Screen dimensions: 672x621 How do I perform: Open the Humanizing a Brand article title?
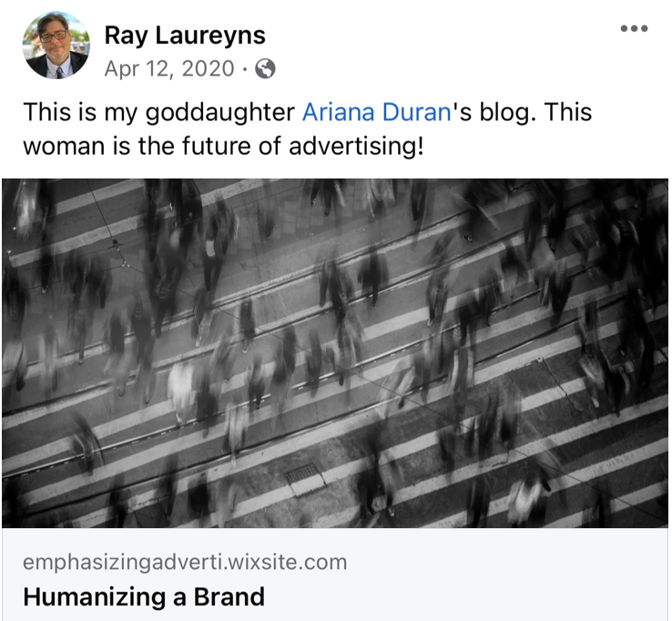tap(144, 596)
